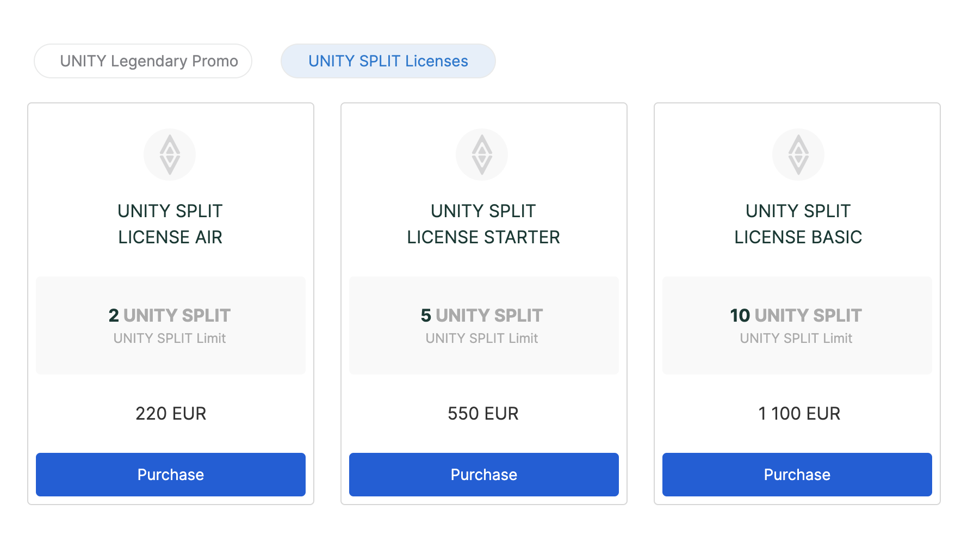This screenshot has height=553, width=980.
Task: Click the 10 UNITY SPLIT limit value
Action: [x=796, y=316]
